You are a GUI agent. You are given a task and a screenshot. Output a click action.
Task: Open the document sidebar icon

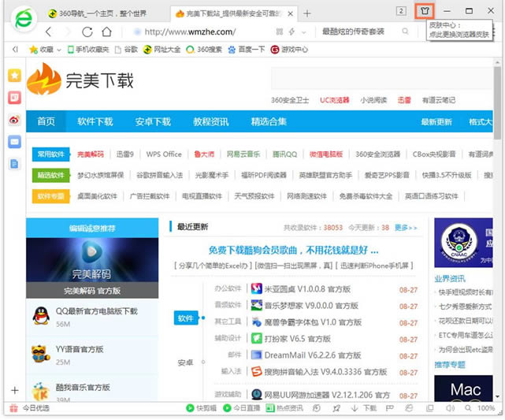(x=14, y=164)
